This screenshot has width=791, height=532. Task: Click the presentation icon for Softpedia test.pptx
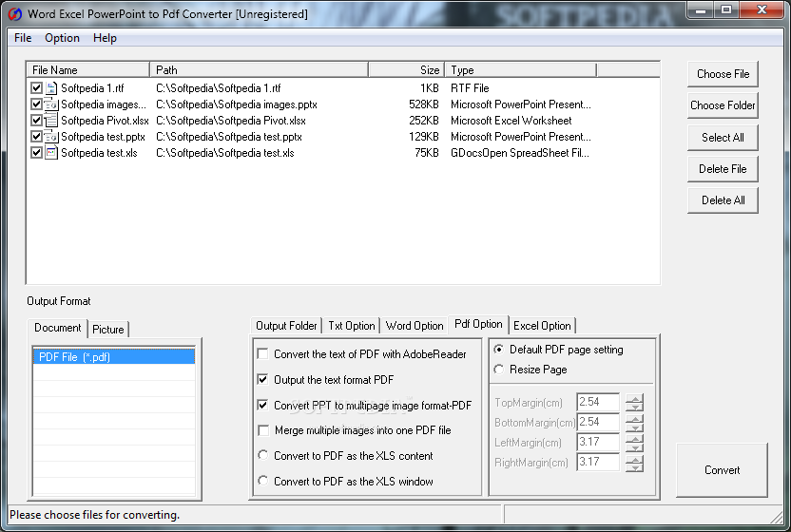click(x=51, y=137)
